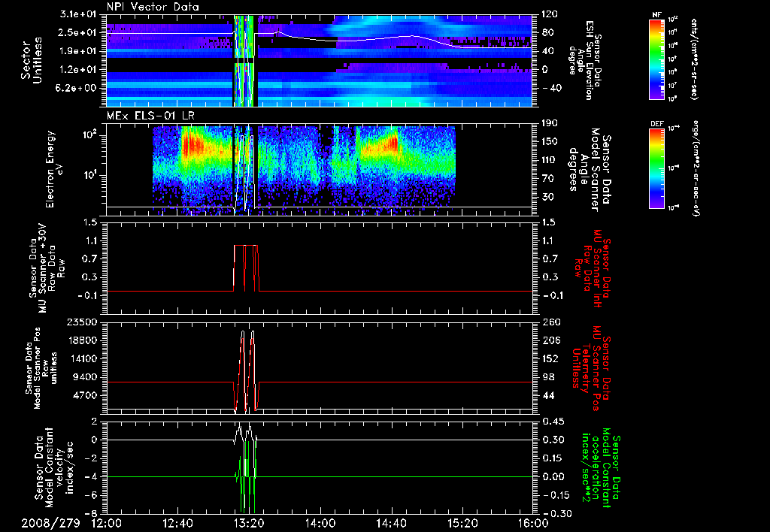Screen dimensions: 770x532
Task: Click the Sector Unitless axis label
Action: point(32,60)
